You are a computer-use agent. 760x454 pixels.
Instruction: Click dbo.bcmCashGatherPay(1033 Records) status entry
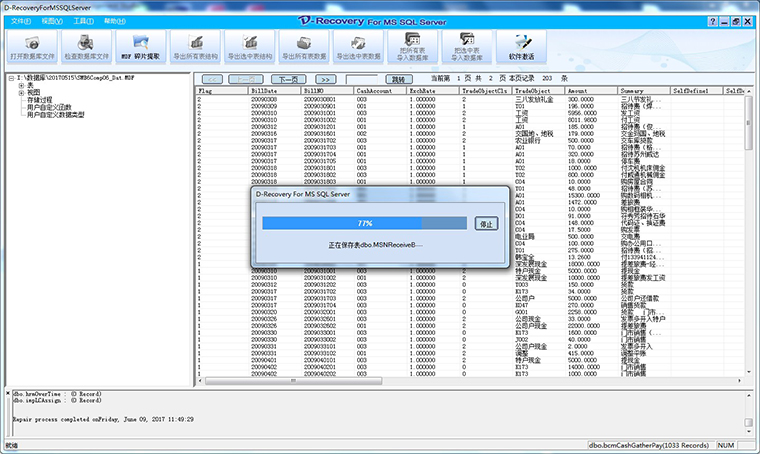(x=649, y=445)
